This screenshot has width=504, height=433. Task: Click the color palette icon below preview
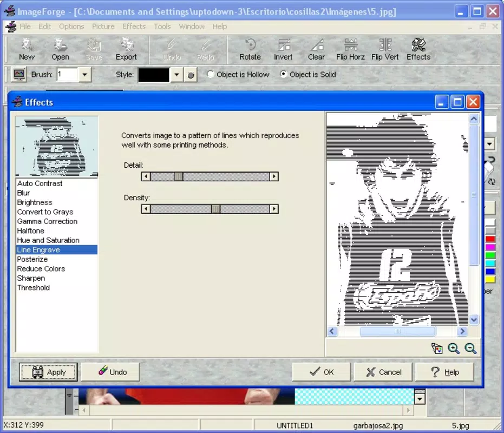437,349
